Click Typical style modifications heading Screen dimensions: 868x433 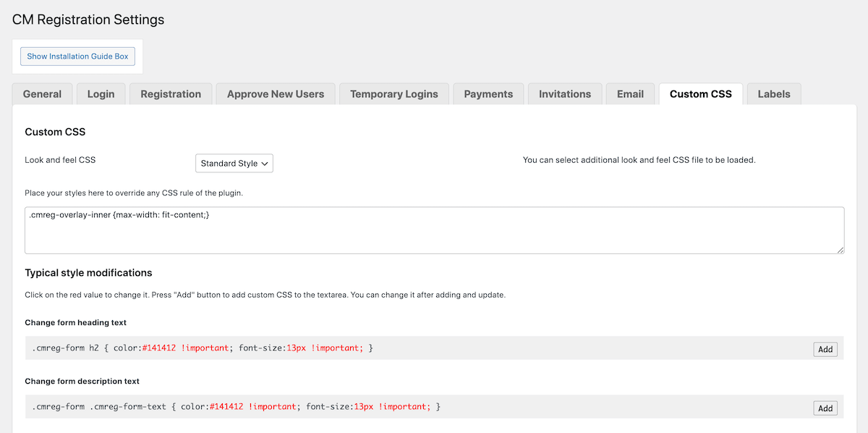[88, 273]
